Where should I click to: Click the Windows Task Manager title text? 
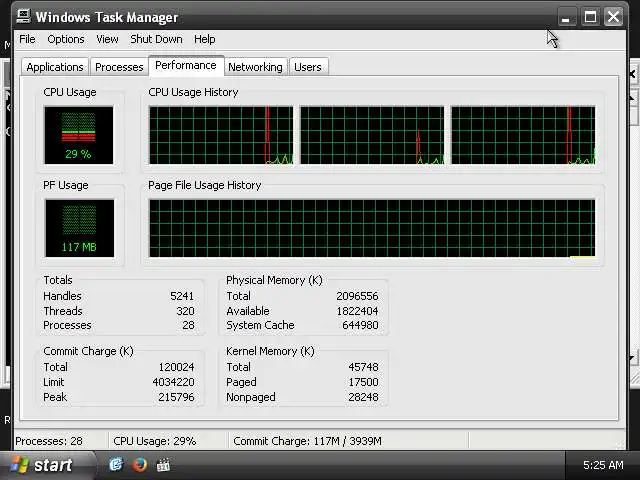pos(107,17)
